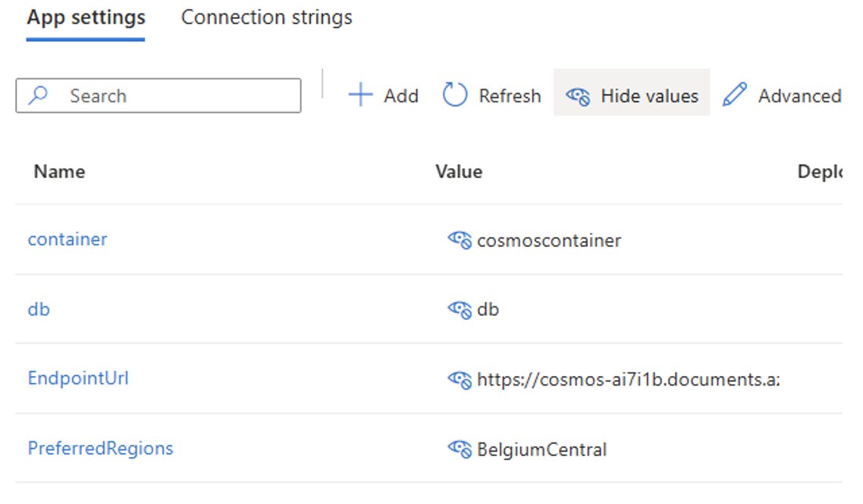Hide the container setting value
Viewport: 863px width, 504px height.
(x=460, y=240)
